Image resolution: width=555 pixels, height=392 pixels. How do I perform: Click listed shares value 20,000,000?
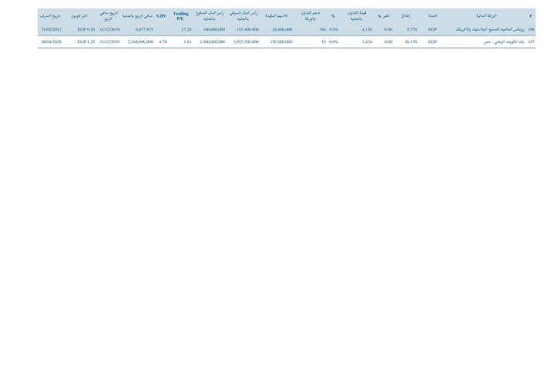(x=282, y=30)
